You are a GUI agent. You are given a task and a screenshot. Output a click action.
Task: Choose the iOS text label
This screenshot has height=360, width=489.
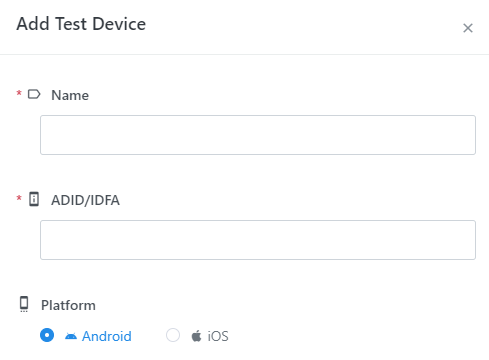(218, 336)
